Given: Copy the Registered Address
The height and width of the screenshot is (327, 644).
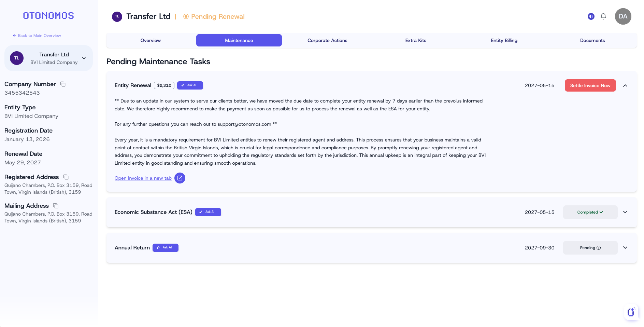Looking at the screenshot, I should pyautogui.click(x=66, y=177).
